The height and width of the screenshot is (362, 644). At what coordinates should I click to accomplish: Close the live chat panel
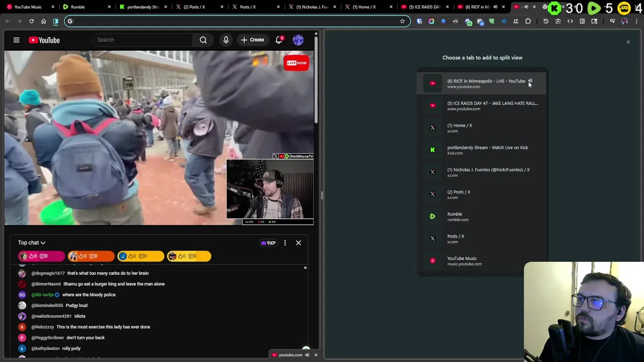(298, 243)
